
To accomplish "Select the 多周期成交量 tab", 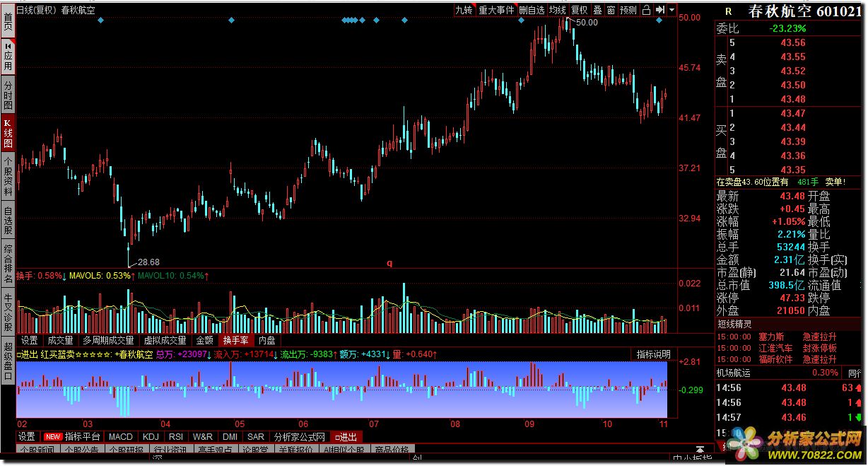I will pyautogui.click(x=108, y=340).
